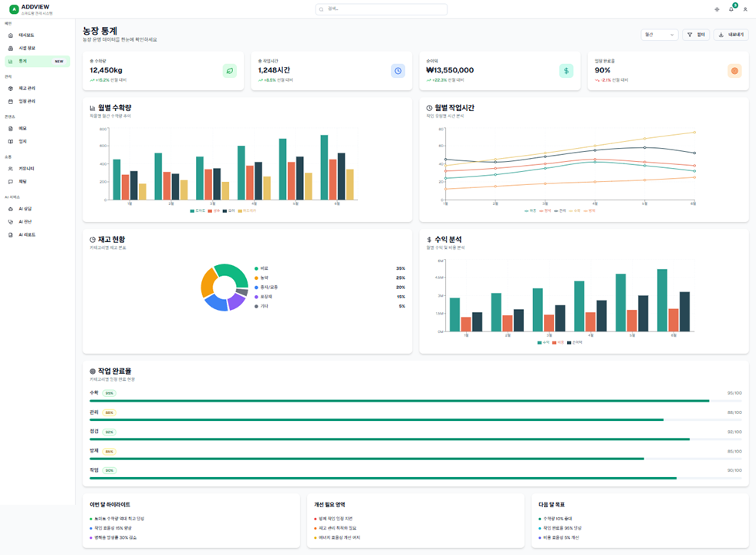This screenshot has height=555, width=756.
Task: Click the 필터 filter button
Action: click(x=696, y=35)
